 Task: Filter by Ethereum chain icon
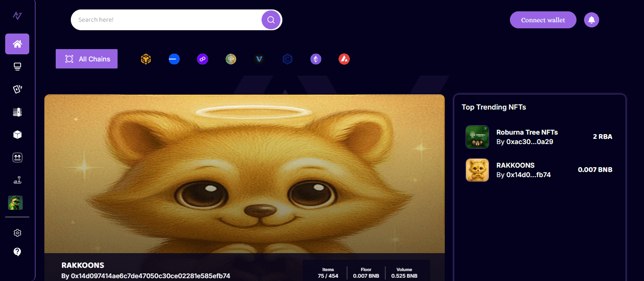(x=316, y=59)
